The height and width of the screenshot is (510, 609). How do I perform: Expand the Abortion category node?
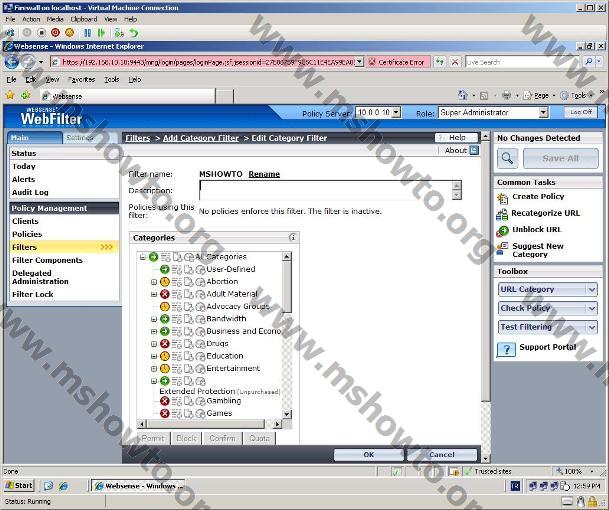pyautogui.click(x=154, y=282)
